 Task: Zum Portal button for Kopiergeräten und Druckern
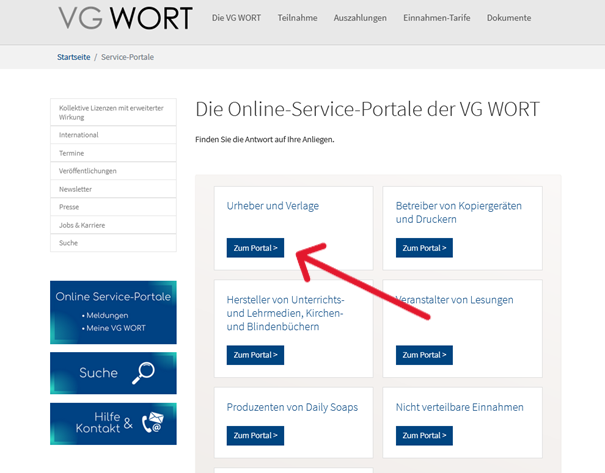(x=424, y=248)
